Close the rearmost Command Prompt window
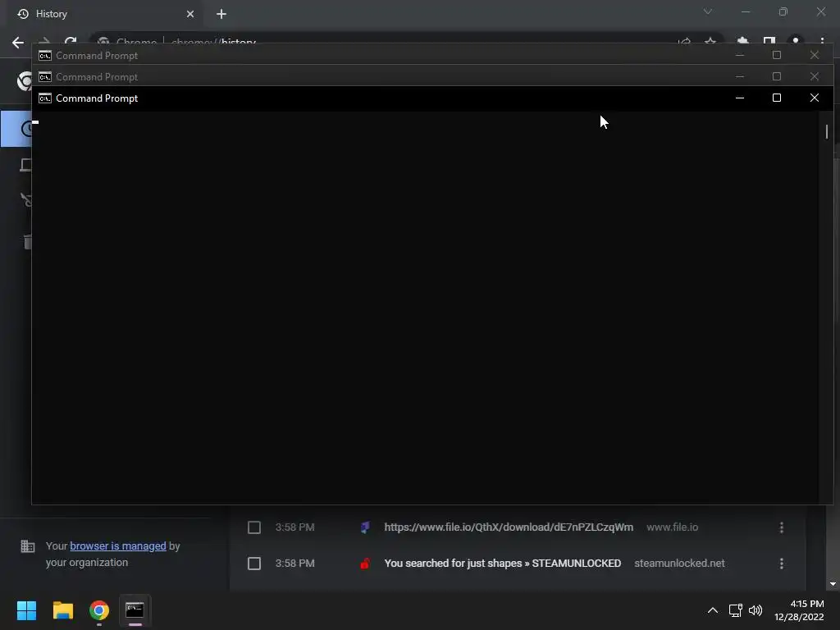This screenshot has width=840, height=630. pos(815,55)
